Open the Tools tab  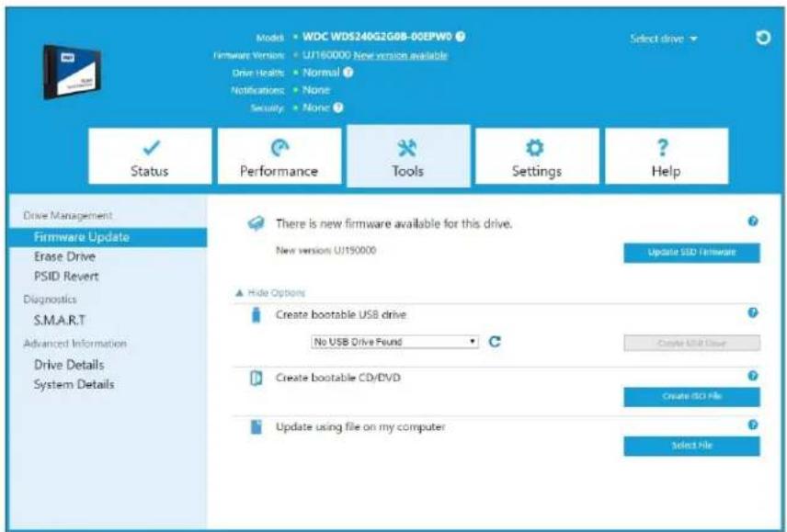click(408, 156)
